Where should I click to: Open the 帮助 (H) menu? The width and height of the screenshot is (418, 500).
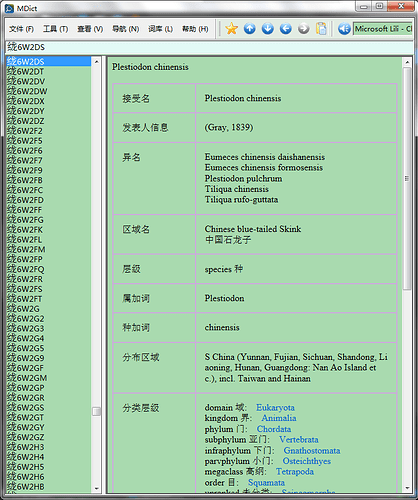pos(195,29)
